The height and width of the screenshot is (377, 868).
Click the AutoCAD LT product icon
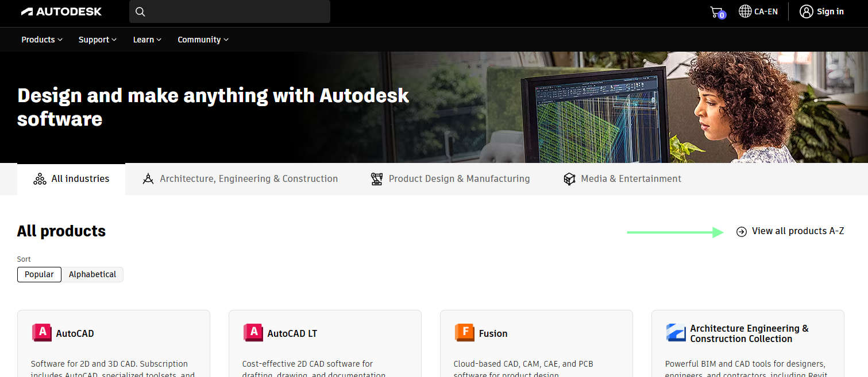(x=253, y=333)
